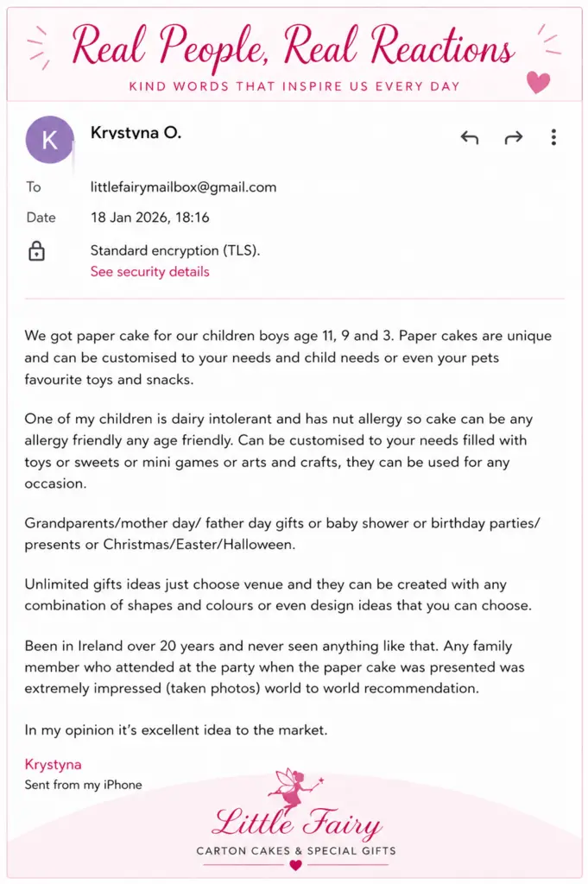The image size is (588, 884).
Task: Click the Sent from my iPhone line
Action: tap(84, 785)
